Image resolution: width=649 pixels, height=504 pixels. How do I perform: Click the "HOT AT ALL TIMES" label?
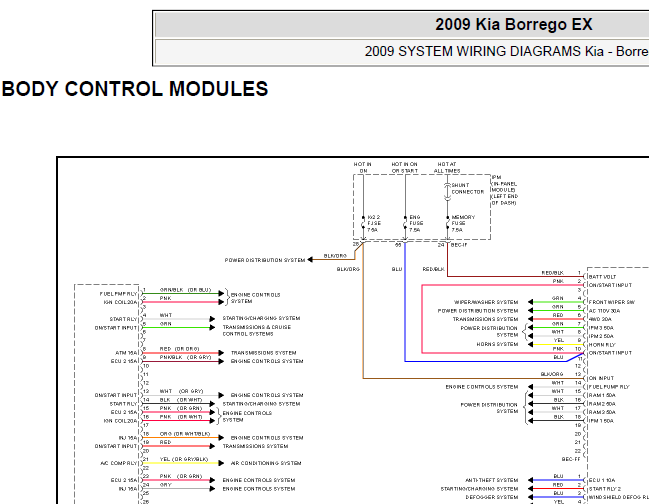447,167
